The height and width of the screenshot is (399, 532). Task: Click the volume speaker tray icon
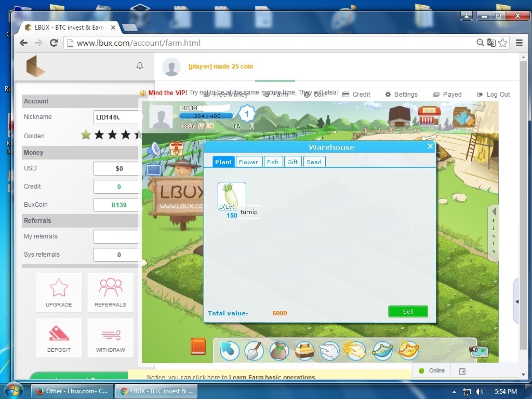point(479,392)
